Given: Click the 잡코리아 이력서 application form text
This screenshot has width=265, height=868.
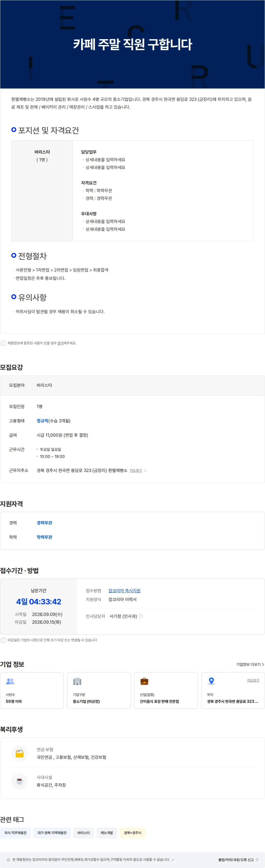Looking at the screenshot, I should point(122,599).
